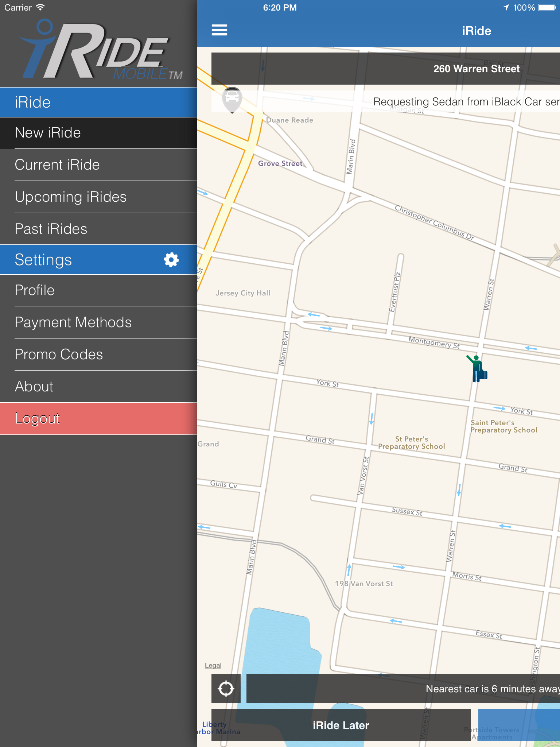This screenshot has height=747, width=560.
Task: Tap the passenger hailing figure marker
Action: (477, 368)
